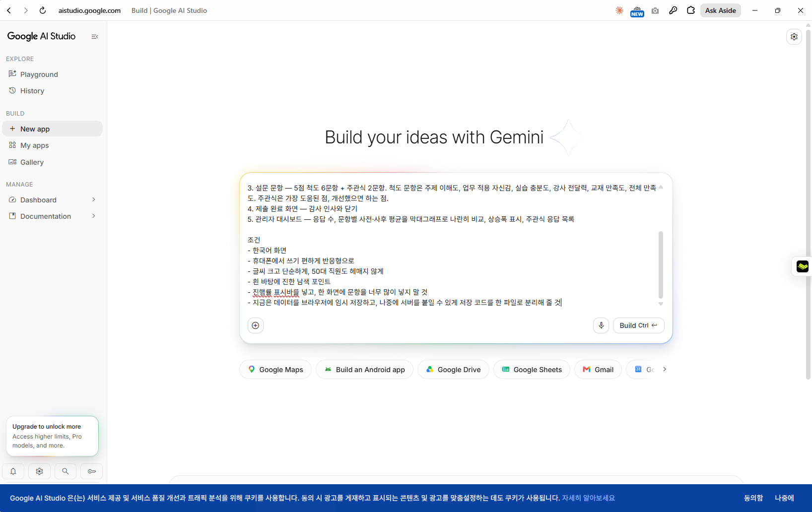Reload the page with the refresh icon
Image resolution: width=812 pixels, height=512 pixels.
tap(43, 10)
